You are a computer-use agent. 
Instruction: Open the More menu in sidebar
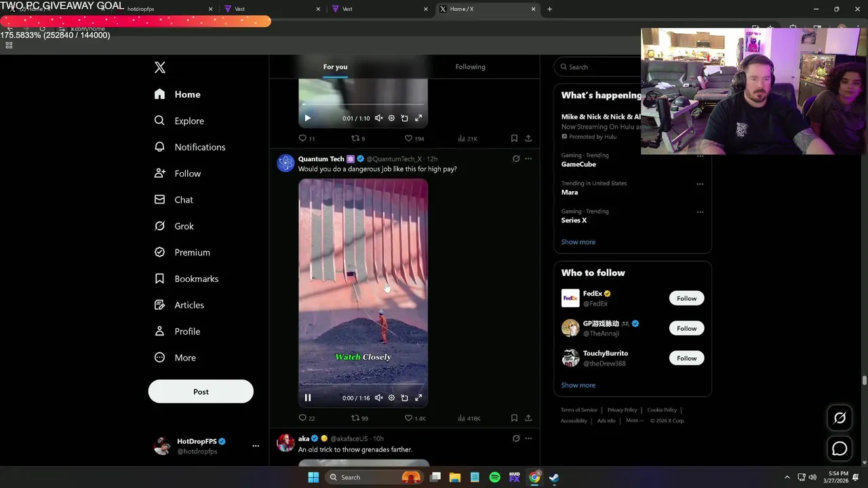[175, 358]
